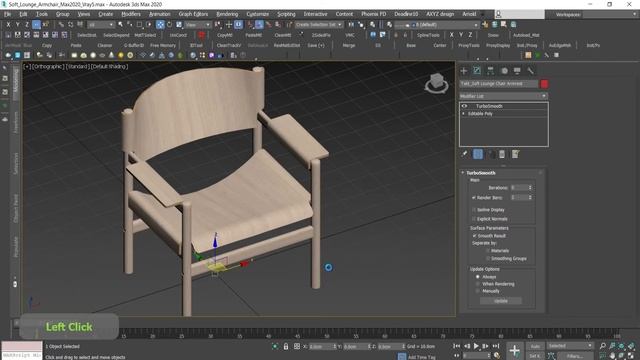Open the selection filter All dropdown

(101, 25)
